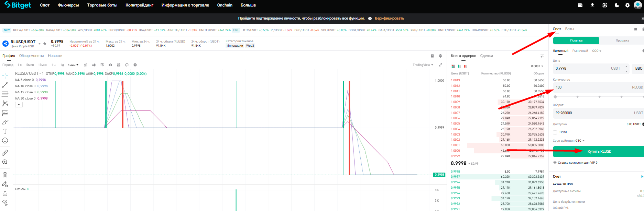Open the emoji icons tool
Screen dimensions: 644x211
(5, 141)
